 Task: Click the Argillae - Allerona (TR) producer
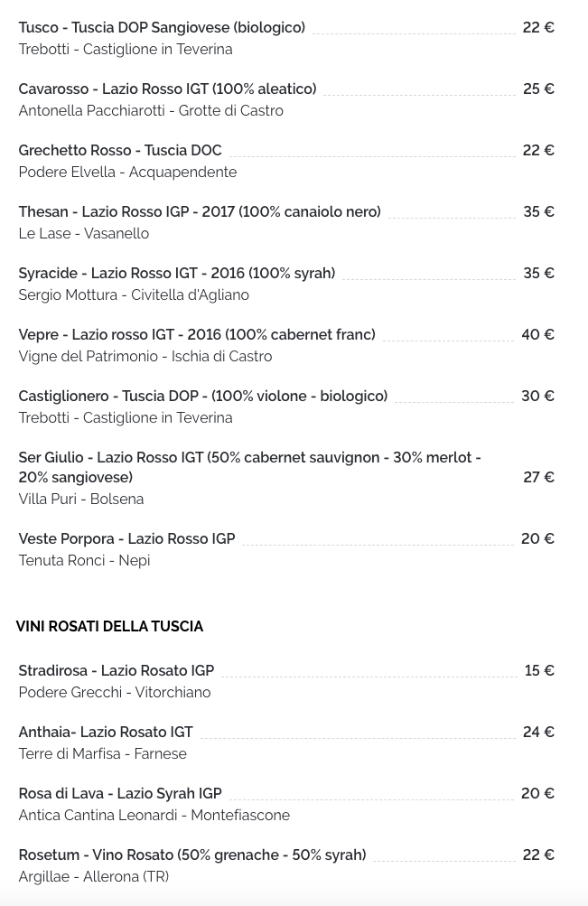pyautogui.click(x=94, y=877)
